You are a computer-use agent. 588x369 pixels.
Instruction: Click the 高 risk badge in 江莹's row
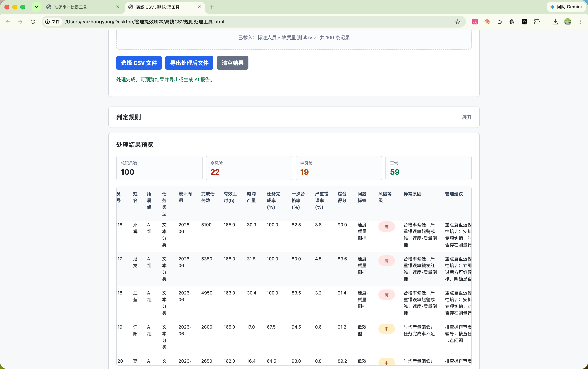386,295
